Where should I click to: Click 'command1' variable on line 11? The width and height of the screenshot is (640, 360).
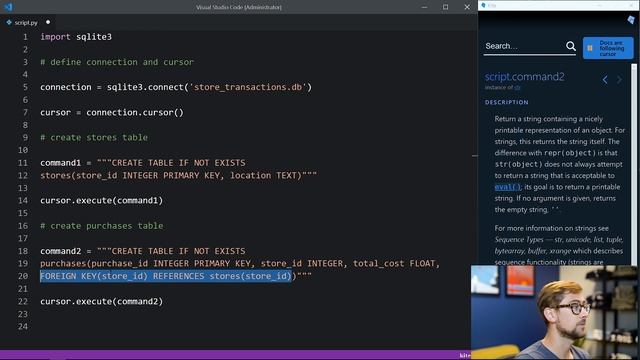[60, 162]
